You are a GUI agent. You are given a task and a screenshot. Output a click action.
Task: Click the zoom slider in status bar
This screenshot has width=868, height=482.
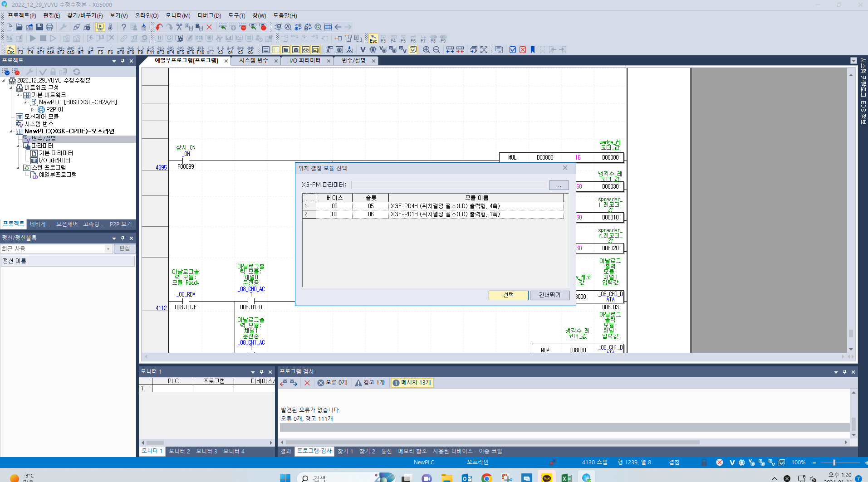(x=834, y=463)
